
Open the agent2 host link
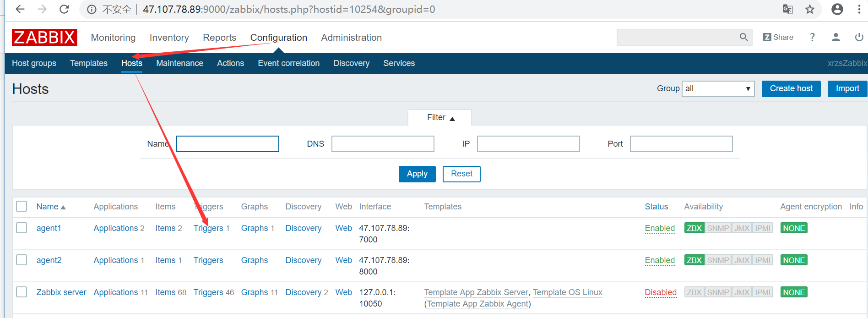tap(49, 260)
